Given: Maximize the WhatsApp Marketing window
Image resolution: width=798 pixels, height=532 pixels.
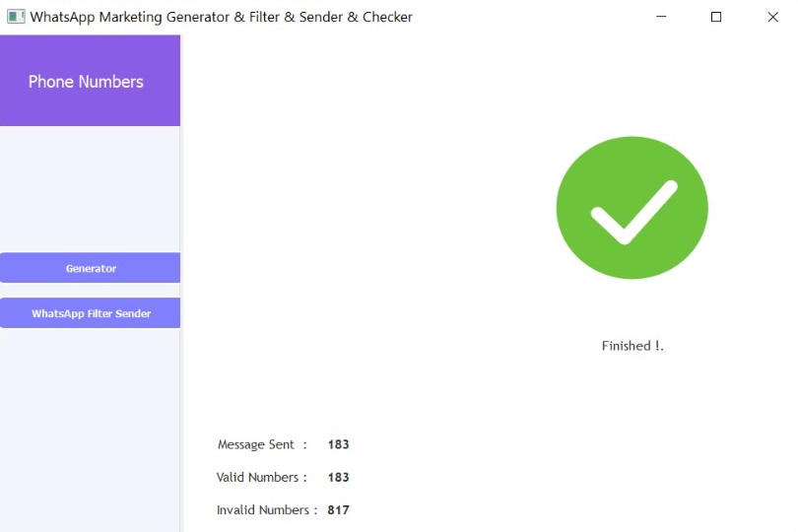Looking at the screenshot, I should [716, 17].
